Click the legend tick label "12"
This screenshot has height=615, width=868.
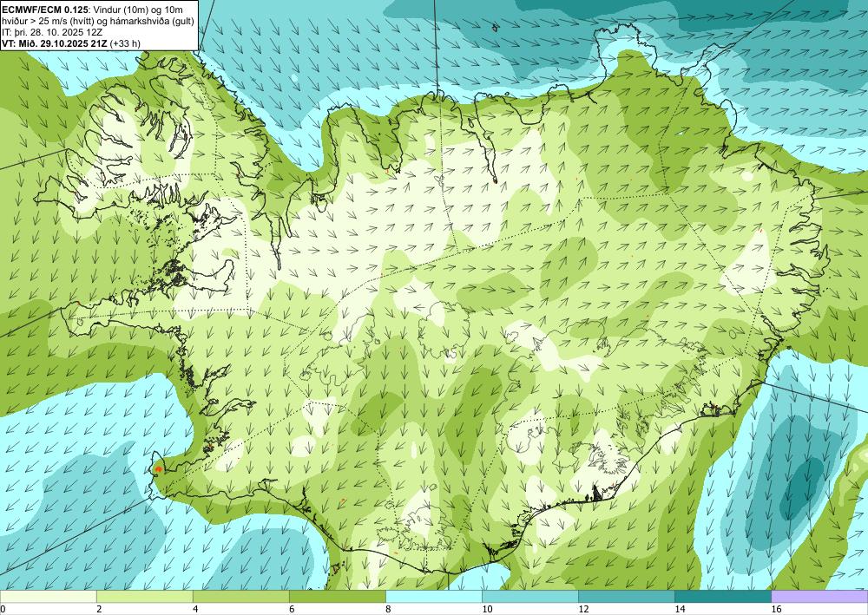(583, 609)
